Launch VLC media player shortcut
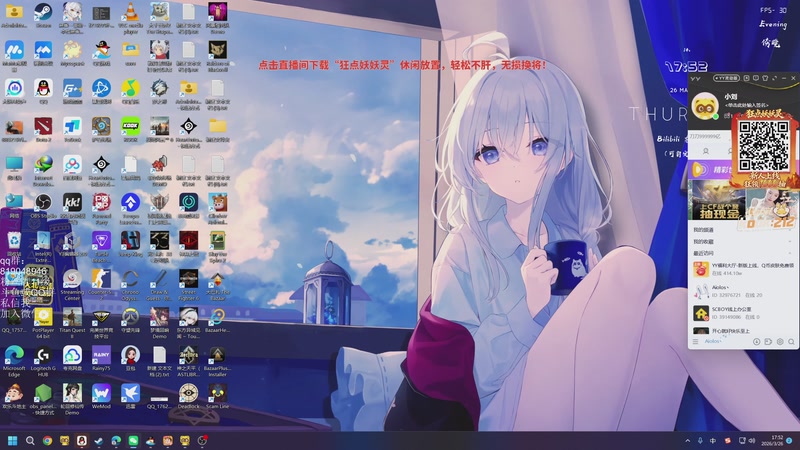The width and height of the screenshot is (800, 450). click(x=131, y=17)
